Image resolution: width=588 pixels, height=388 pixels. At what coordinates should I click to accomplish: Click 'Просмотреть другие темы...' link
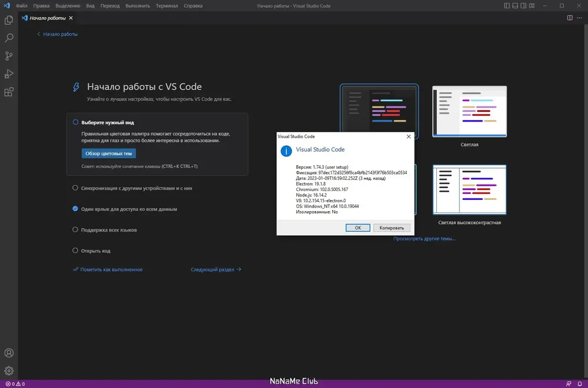(424, 239)
